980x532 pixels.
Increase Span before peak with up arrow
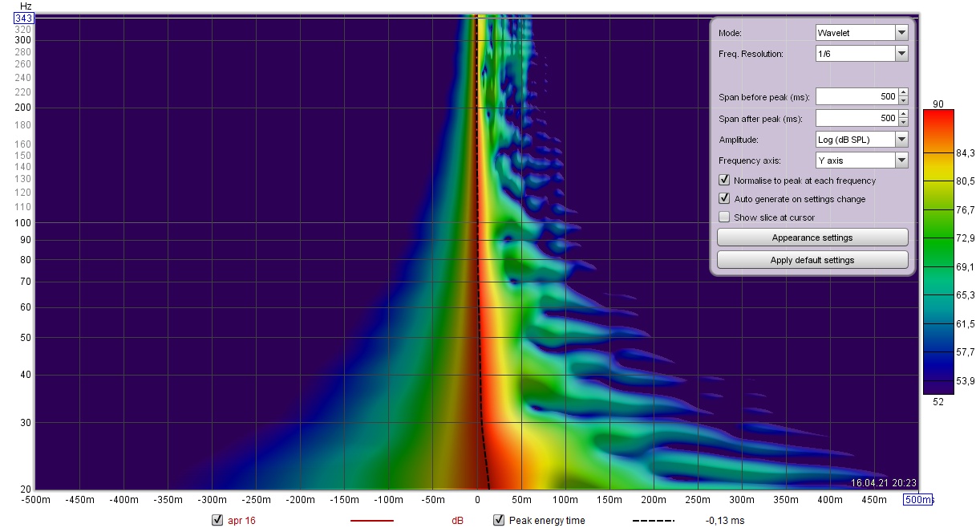[903, 92]
